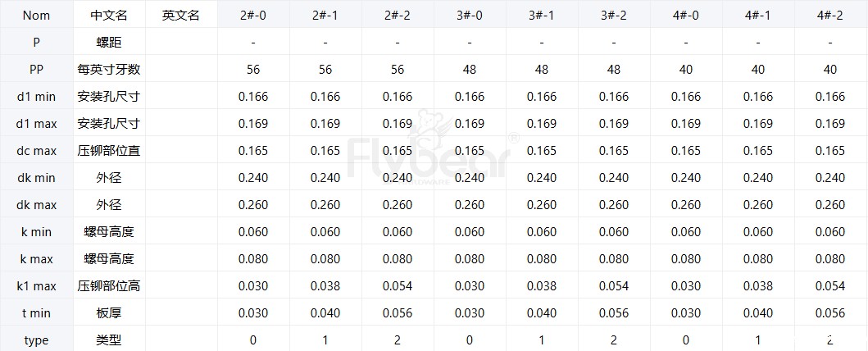Click the 3#-1 column header
Screen dimensions: 868x351
coord(542,16)
